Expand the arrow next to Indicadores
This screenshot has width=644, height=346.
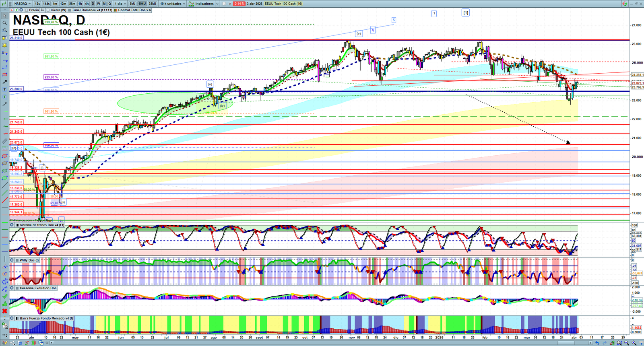tap(217, 4)
